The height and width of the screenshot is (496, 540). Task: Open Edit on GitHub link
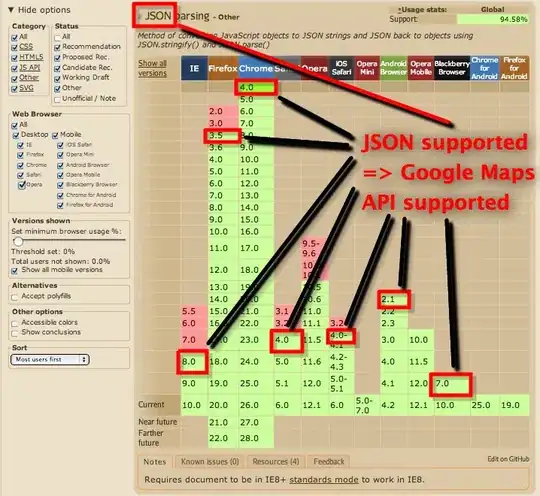point(508,459)
